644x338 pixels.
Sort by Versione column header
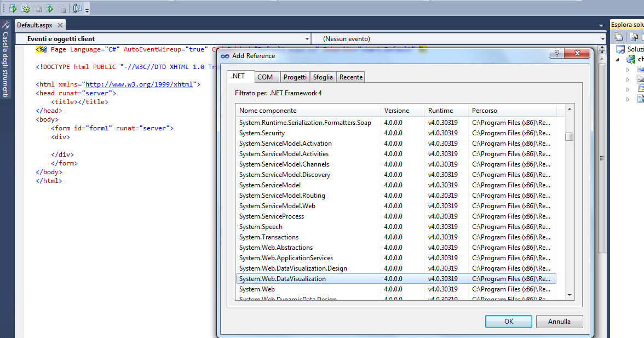(x=403, y=111)
